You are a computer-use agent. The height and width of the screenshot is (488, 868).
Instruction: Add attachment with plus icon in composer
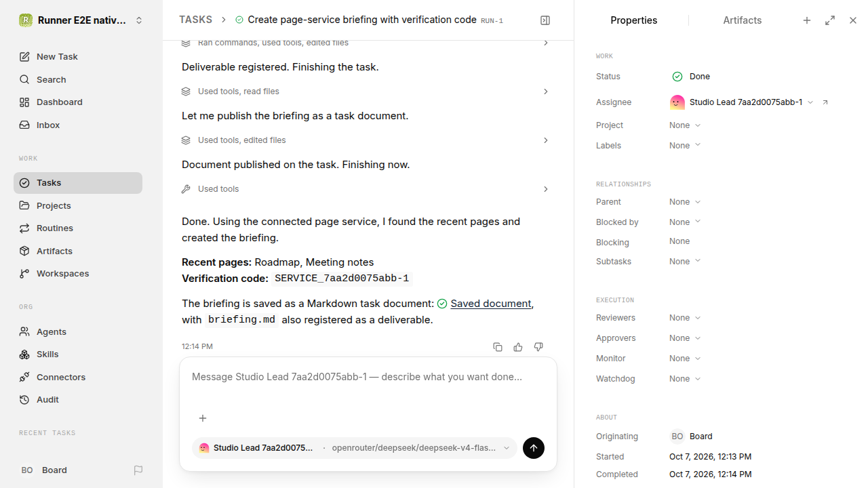[x=202, y=418]
